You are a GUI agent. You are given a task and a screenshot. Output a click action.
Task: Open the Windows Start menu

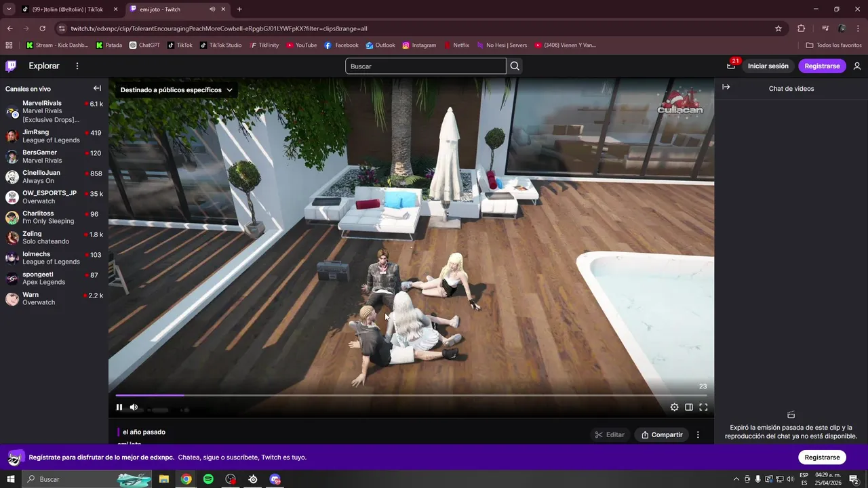[x=11, y=479]
